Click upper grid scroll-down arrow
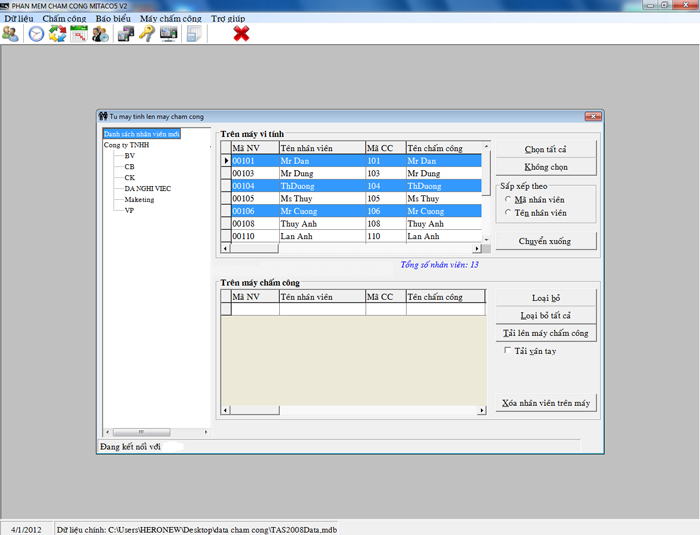 pos(487,239)
